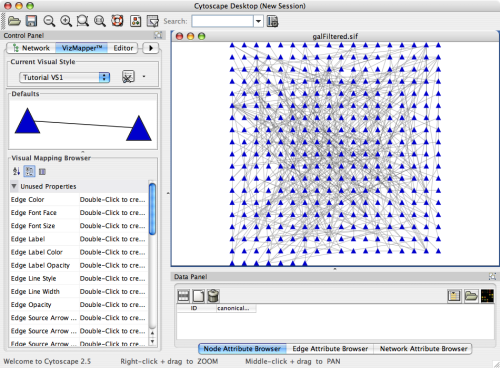Viewport: 500px width, 368px height.
Task: Float the Control Panel using its corner icon
Action: point(158,35)
